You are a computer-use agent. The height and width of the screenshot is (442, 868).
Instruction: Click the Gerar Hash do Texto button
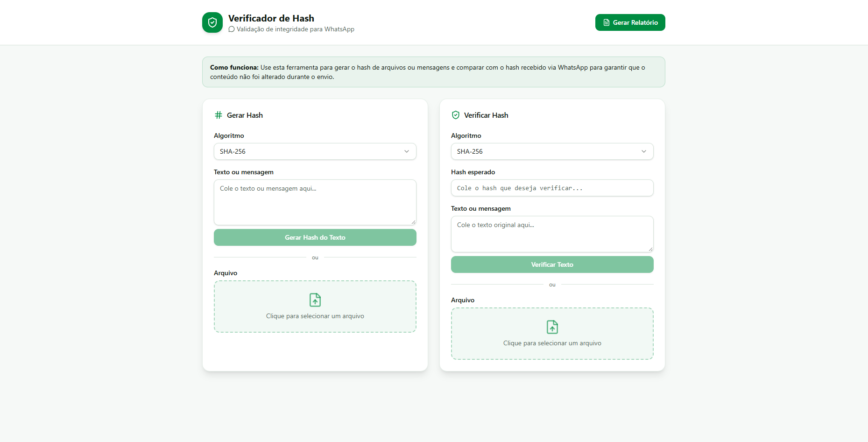pyautogui.click(x=315, y=237)
